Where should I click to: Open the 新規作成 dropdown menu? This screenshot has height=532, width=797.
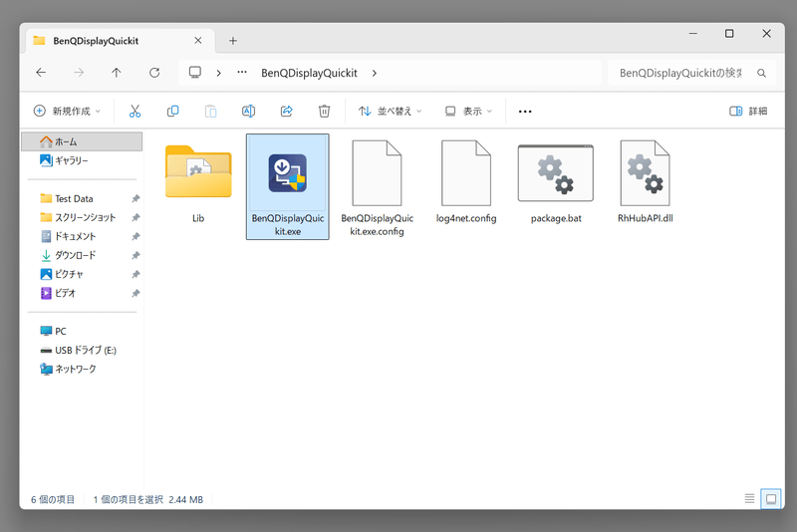click(67, 111)
